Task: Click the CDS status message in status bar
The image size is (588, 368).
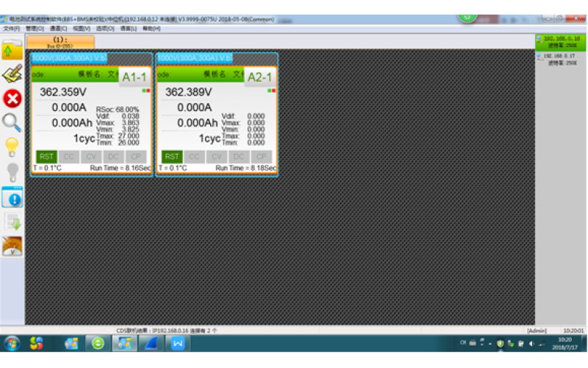Action: pos(167,330)
